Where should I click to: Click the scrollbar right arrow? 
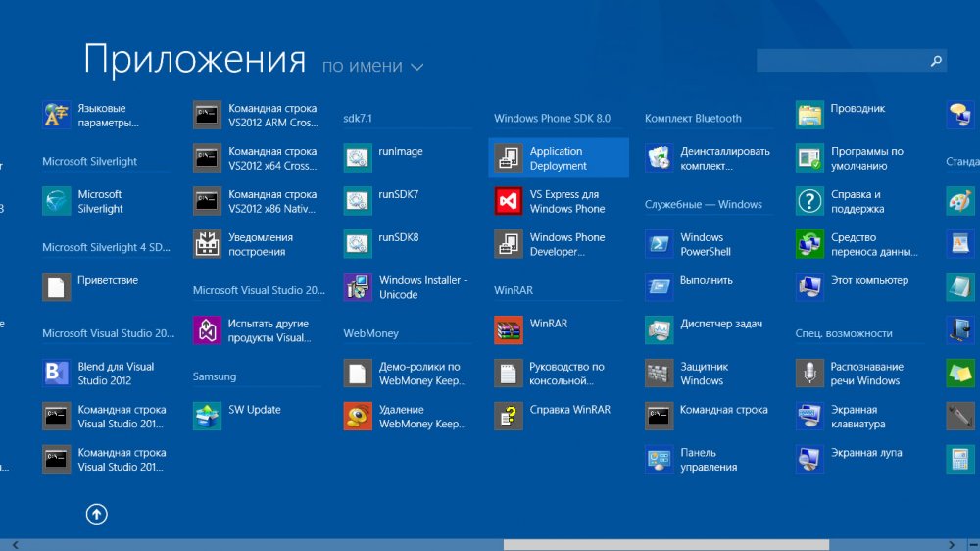(x=951, y=545)
